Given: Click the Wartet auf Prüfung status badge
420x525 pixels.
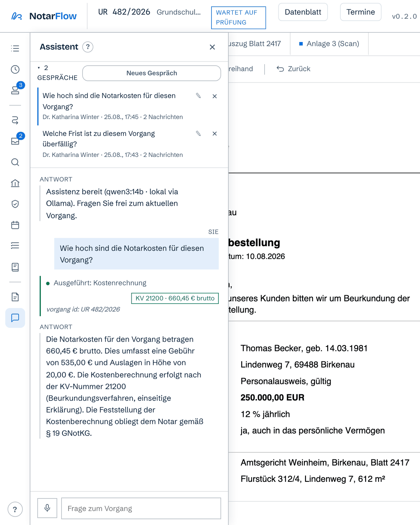Looking at the screenshot, I should click(x=238, y=17).
